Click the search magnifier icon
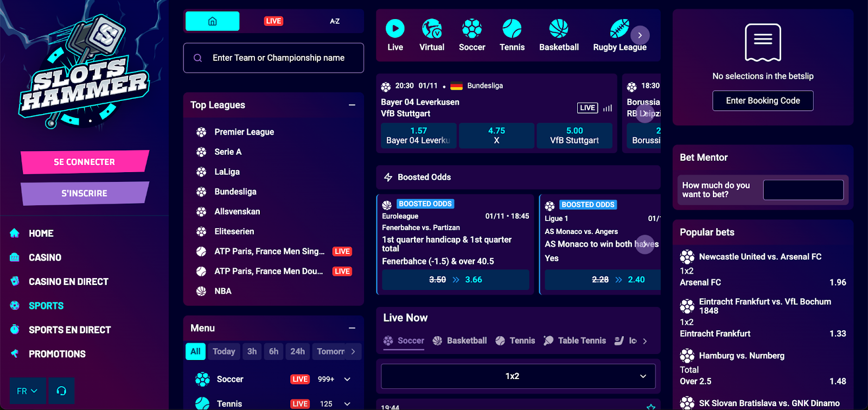The image size is (868, 410). pos(198,58)
